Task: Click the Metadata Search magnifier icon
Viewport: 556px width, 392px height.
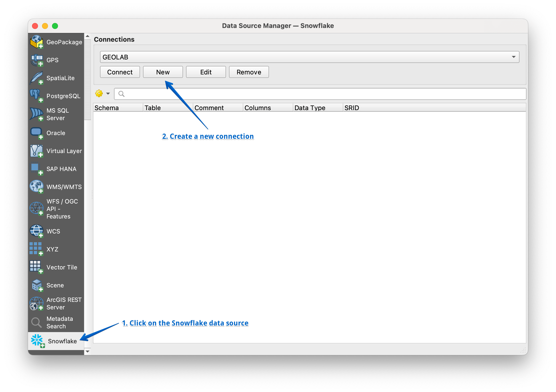Action: (36, 322)
